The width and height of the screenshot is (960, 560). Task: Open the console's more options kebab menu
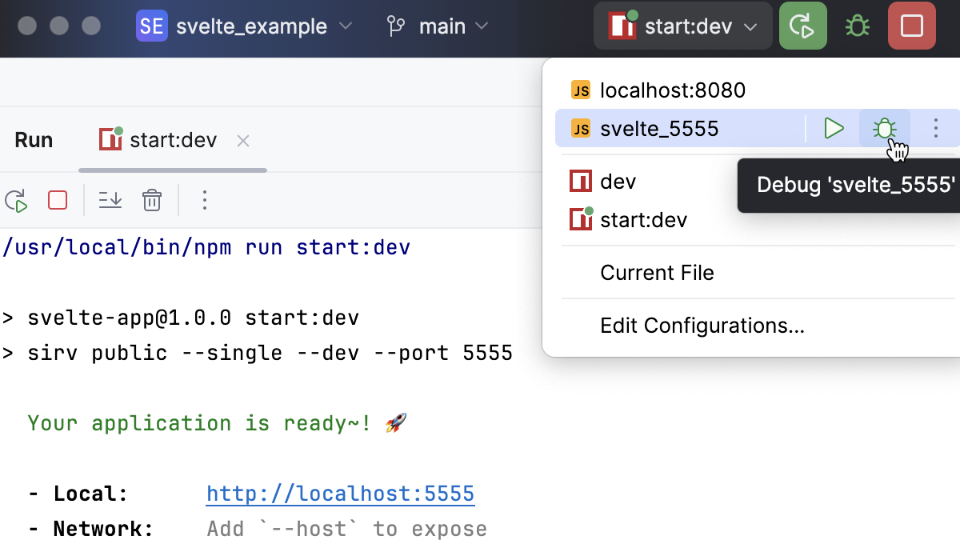pos(205,200)
